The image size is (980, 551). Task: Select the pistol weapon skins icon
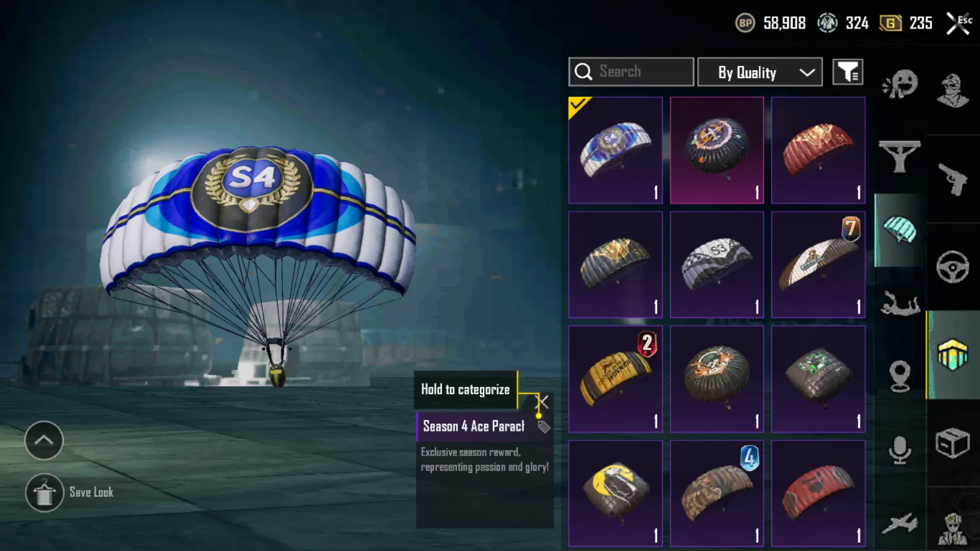pyautogui.click(x=952, y=179)
